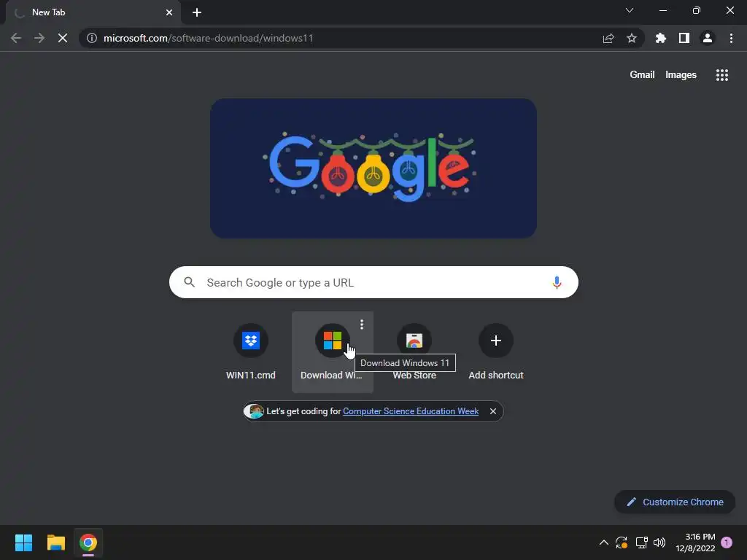Go forward to the next page
747x560 pixels.
point(39,38)
